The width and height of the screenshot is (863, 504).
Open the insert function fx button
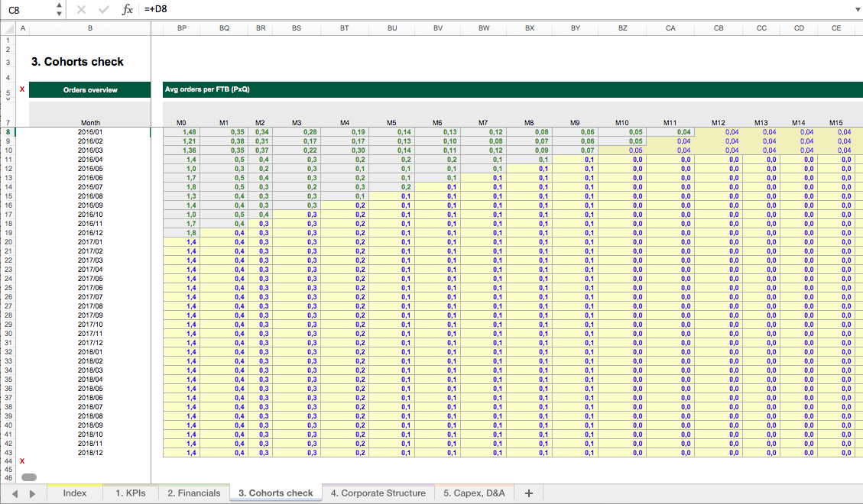click(127, 9)
